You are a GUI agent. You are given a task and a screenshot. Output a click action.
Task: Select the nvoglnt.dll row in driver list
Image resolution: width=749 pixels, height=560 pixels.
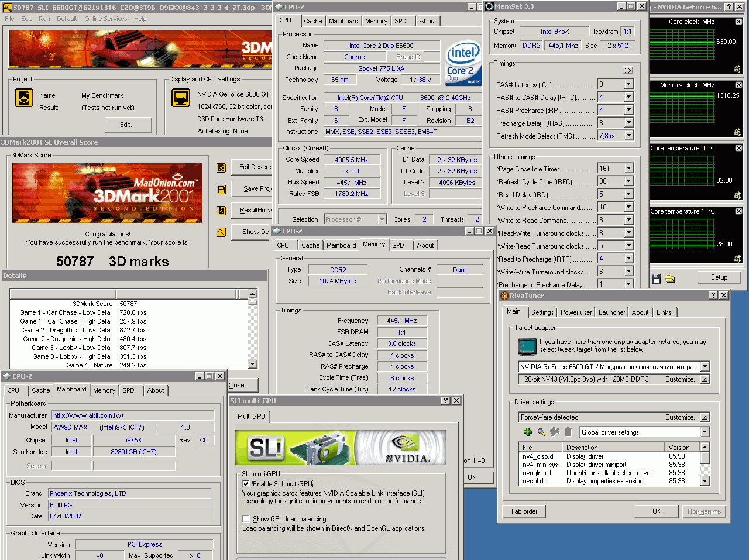610,473
